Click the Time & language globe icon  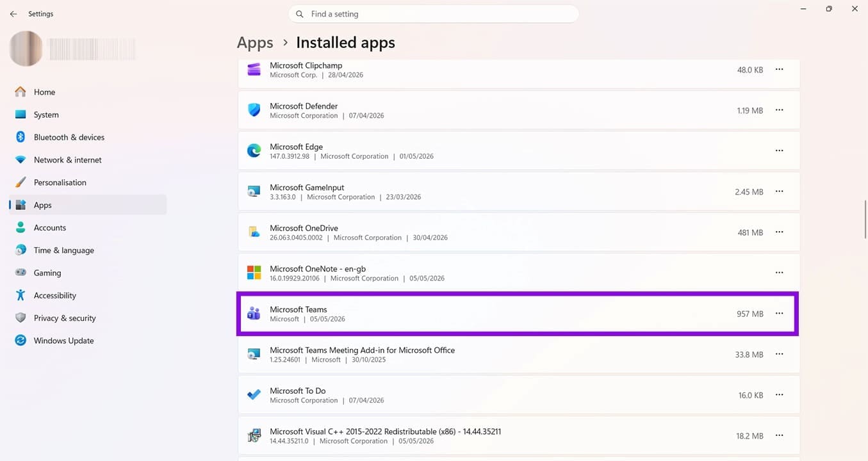pyautogui.click(x=20, y=250)
